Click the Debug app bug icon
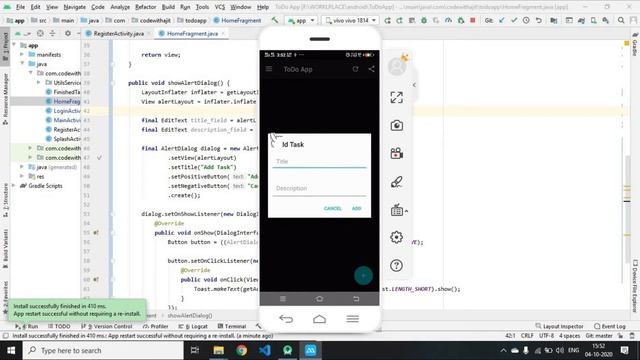 [x=424, y=20]
